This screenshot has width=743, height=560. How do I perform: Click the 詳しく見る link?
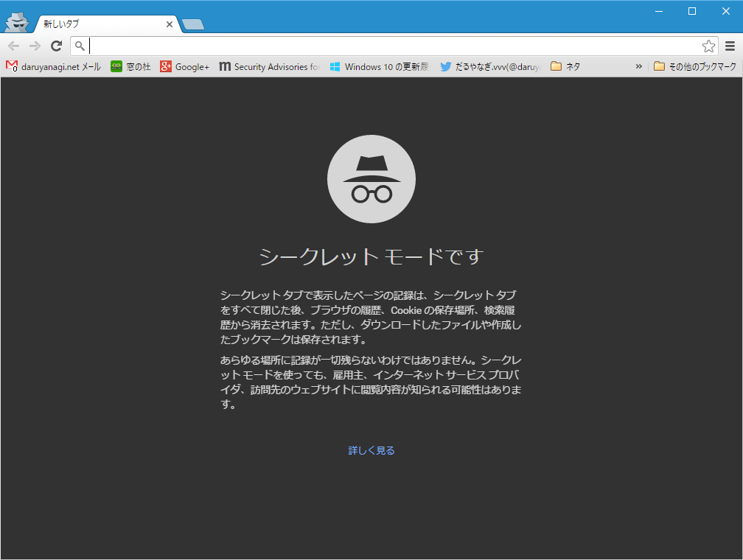tap(371, 450)
